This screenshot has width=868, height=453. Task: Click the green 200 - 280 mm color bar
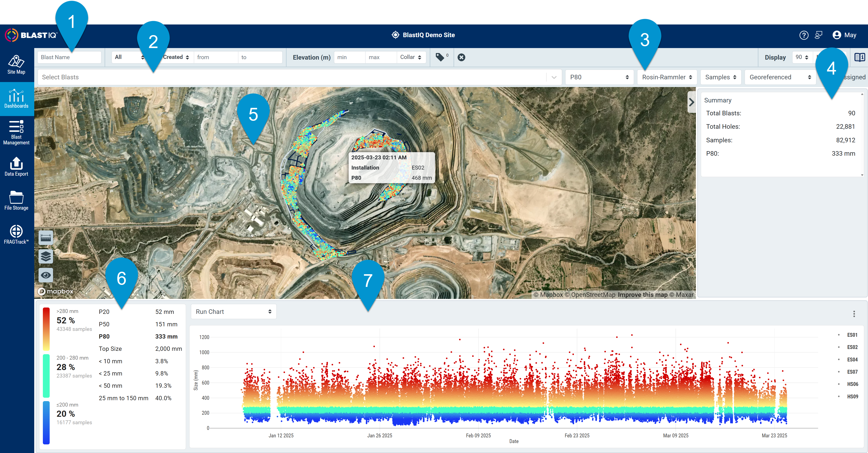click(46, 376)
